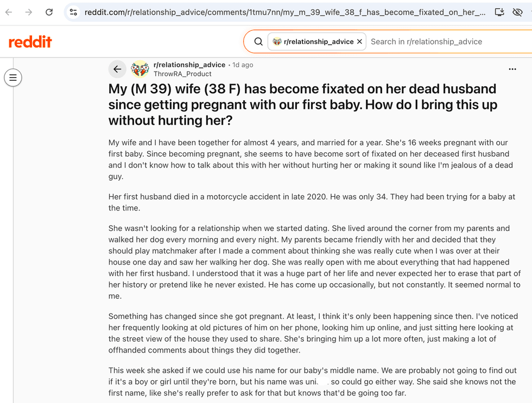This screenshot has width=532, height=403.
Task: Click the search magnifier icon
Action: tap(258, 41)
